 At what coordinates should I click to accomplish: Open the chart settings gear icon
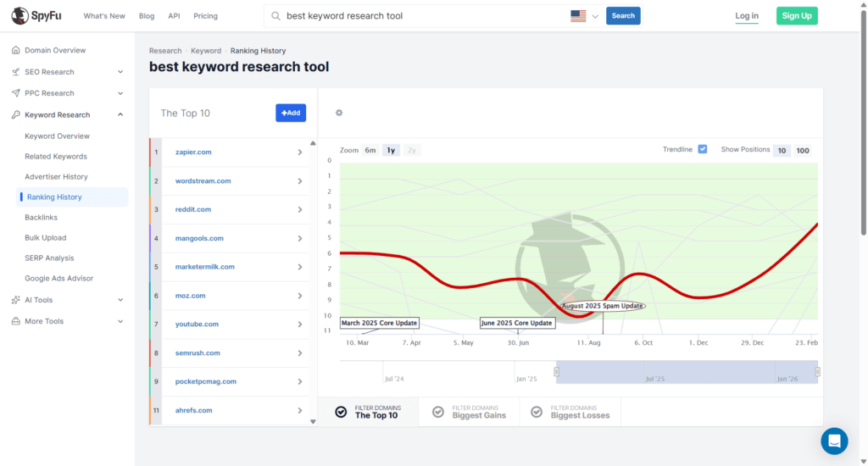(x=339, y=113)
